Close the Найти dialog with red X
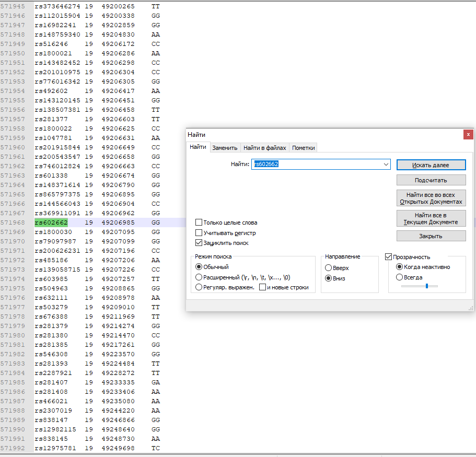 click(x=468, y=134)
